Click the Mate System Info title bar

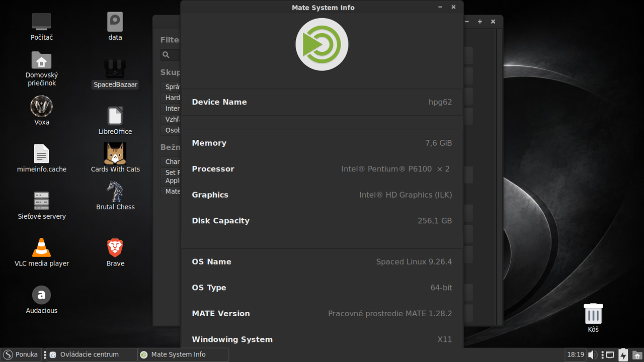[323, 8]
